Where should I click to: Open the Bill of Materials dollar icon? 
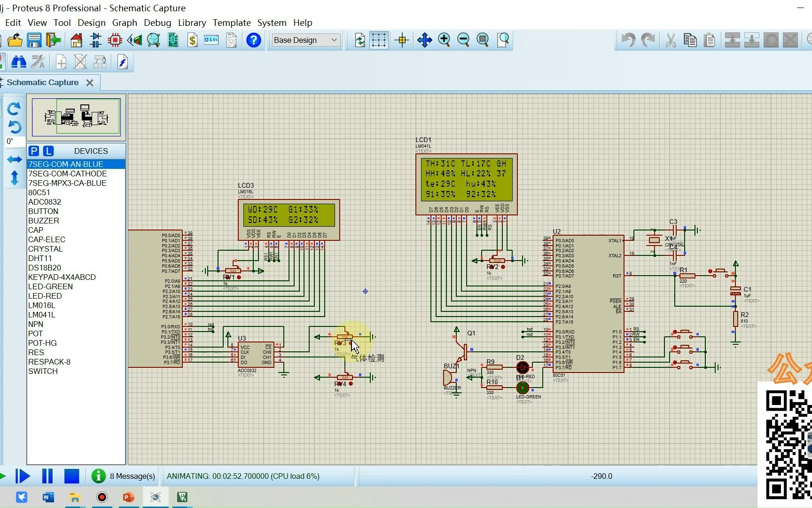click(192, 40)
